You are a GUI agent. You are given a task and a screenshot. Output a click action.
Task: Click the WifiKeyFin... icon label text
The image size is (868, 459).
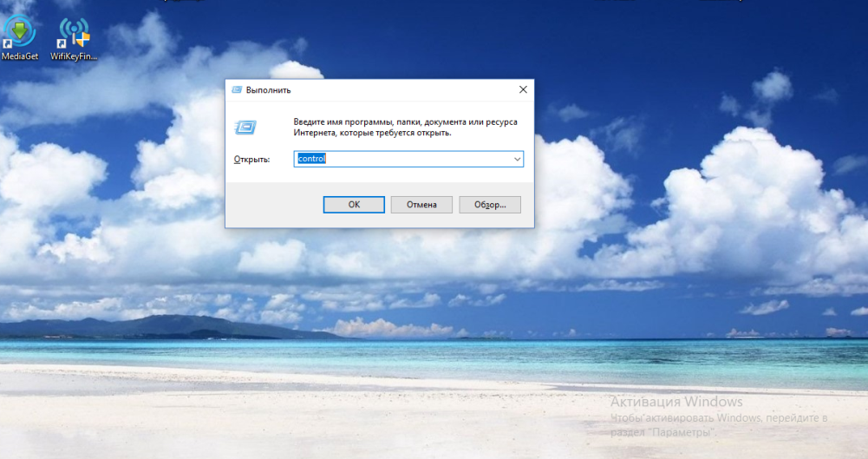point(74,56)
